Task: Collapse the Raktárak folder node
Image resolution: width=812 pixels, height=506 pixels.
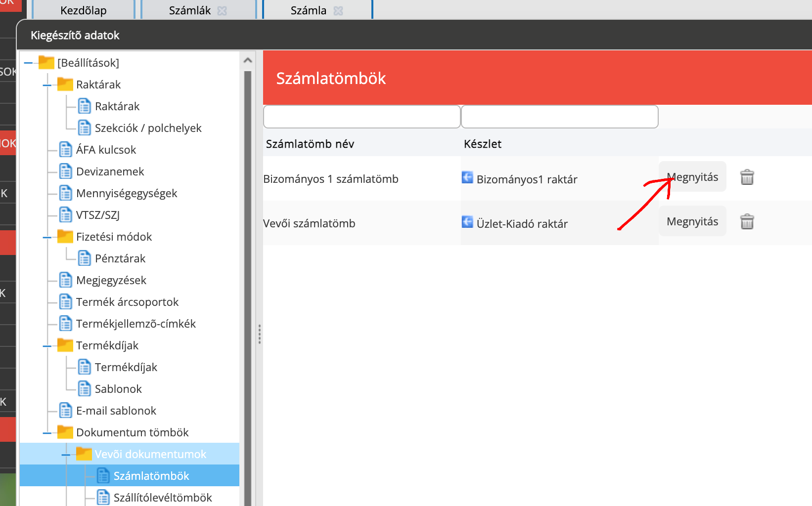Action: click(x=47, y=85)
